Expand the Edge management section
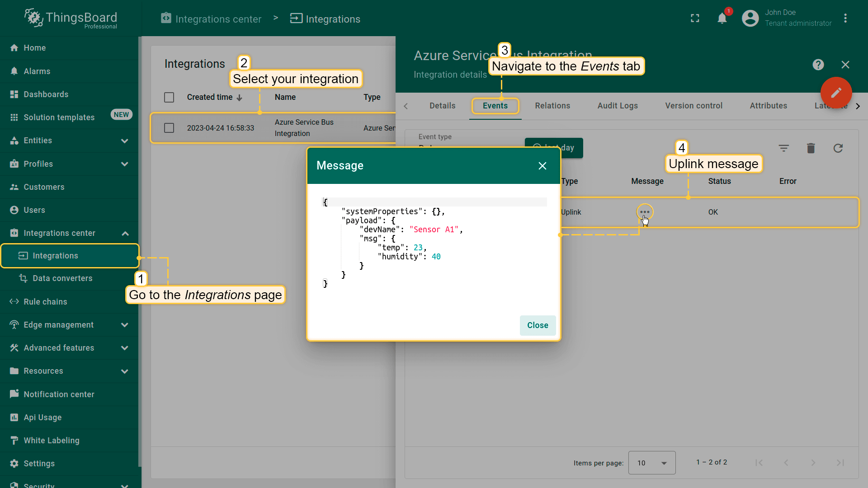The height and width of the screenshot is (488, 868). (x=124, y=325)
